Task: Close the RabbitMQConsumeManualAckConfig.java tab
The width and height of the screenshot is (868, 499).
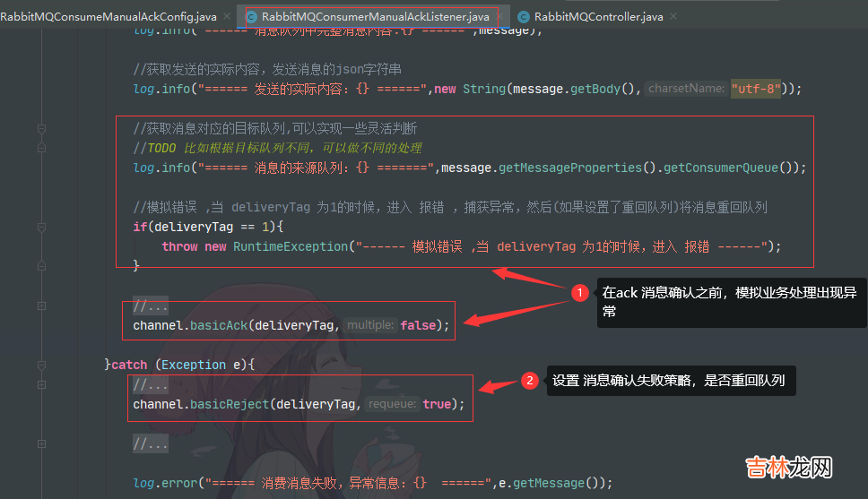Action: [226, 16]
